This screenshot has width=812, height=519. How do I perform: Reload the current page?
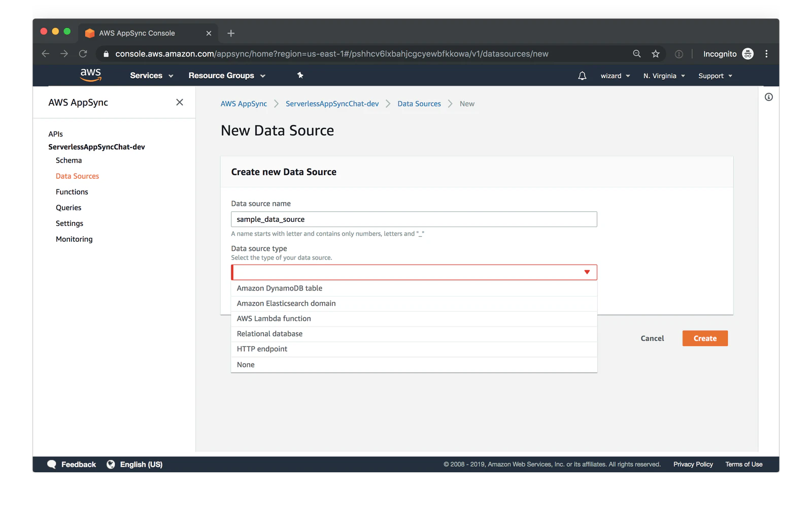pyautogui.click(x=83, y=53)
